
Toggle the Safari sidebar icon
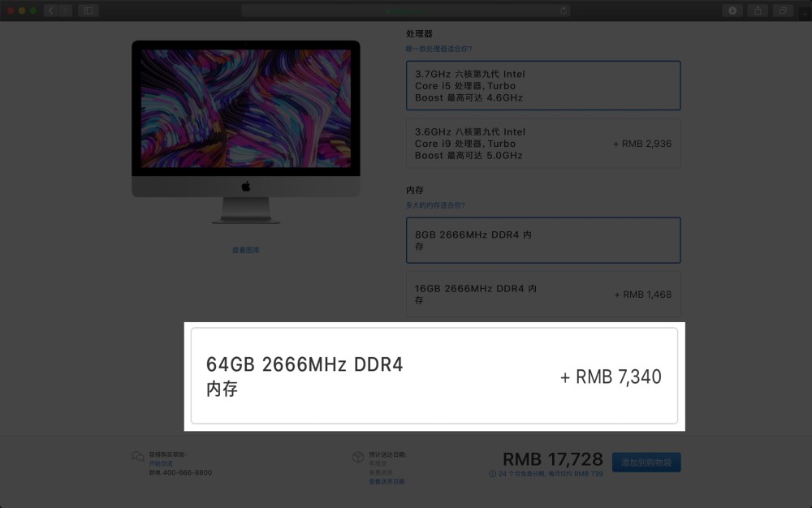[x=88, y=11]
